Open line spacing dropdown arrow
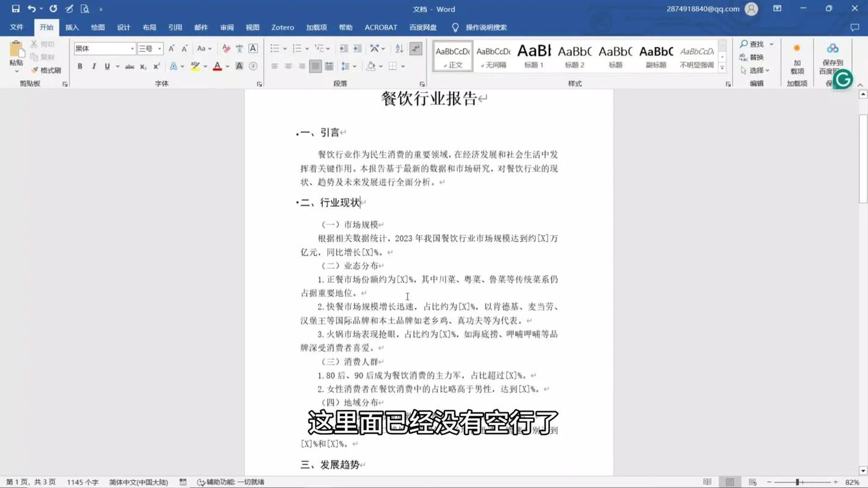 pos(355,66)
